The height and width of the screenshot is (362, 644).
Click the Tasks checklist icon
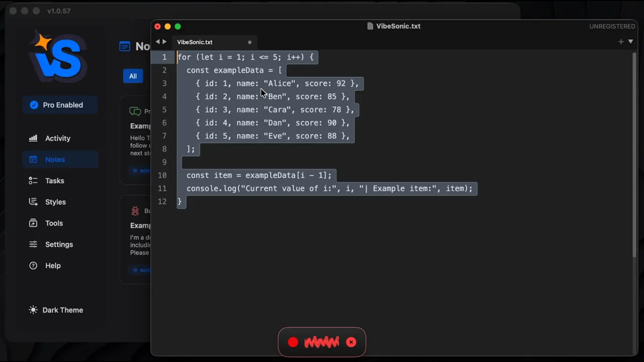(x=33, y=180)
